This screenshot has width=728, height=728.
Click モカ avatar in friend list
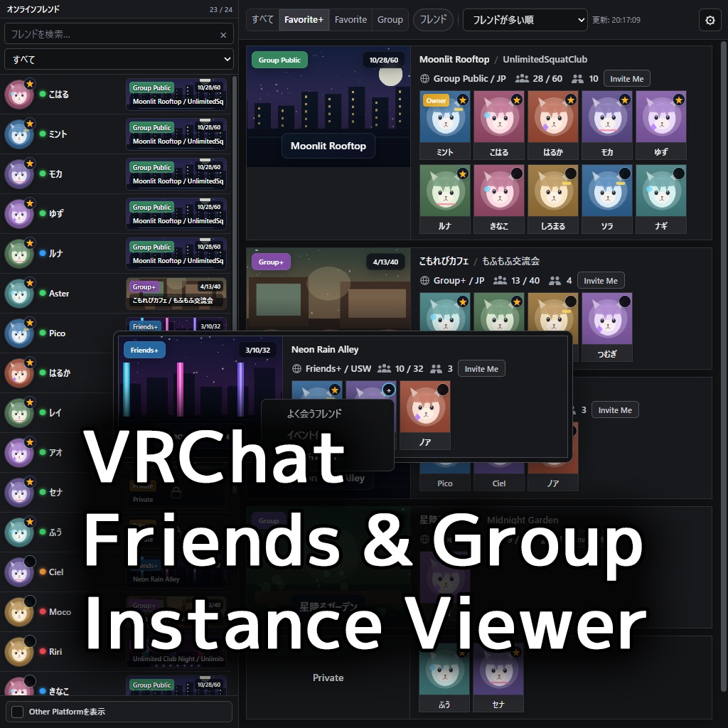click(x=19, y=174)
